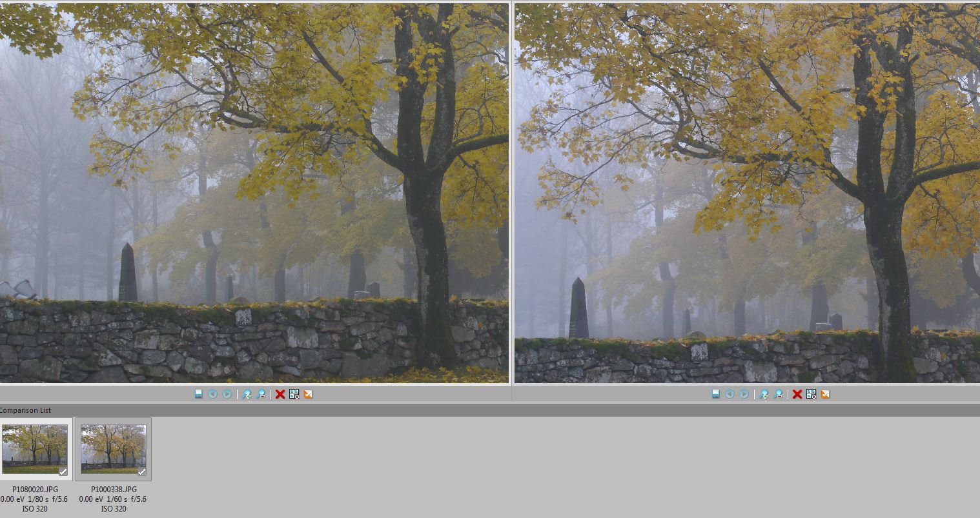This screenshot has width=980, height=518.
Task: Go to previous image in right pane toolbar
Action: [x=730, y=394]
